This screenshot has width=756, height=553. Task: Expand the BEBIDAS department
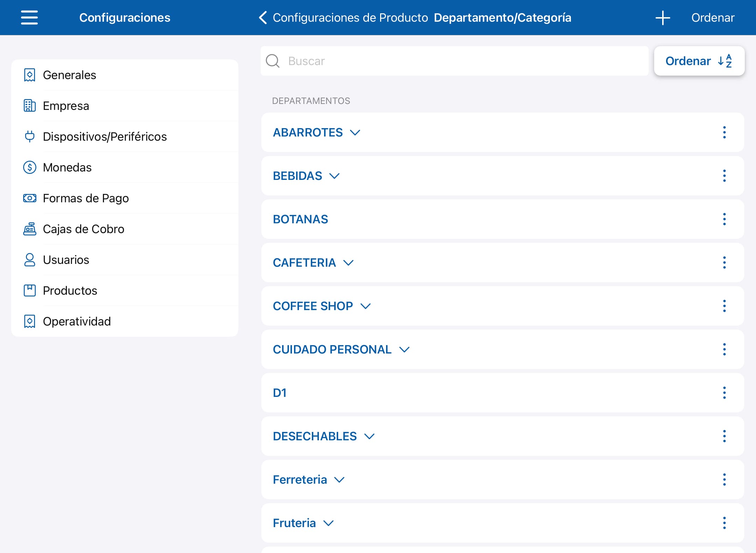[x=335, y=176]
